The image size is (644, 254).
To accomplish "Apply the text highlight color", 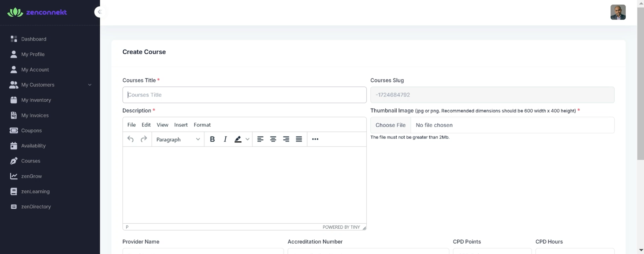I will (238, 139).
